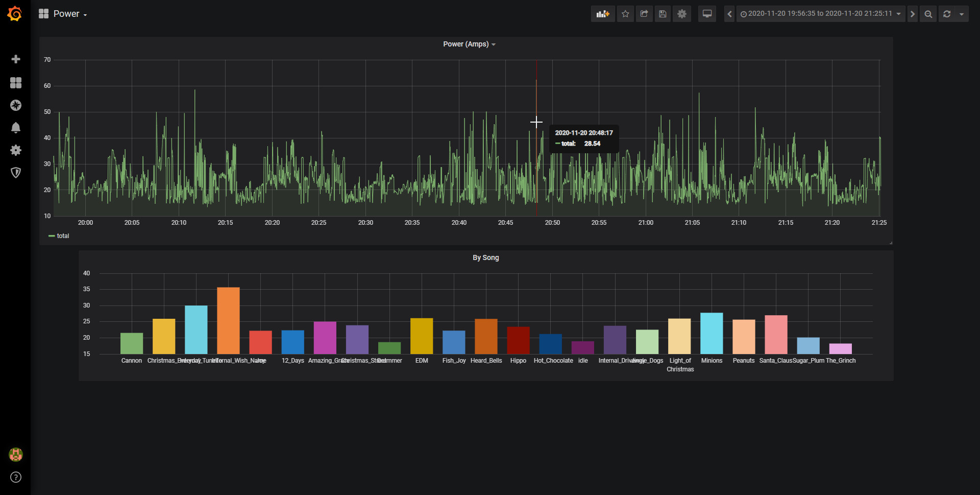Open the Configuration gear in sidebar
The width and height of the screenshot is (980, 495).
click(x=16, y=150)
